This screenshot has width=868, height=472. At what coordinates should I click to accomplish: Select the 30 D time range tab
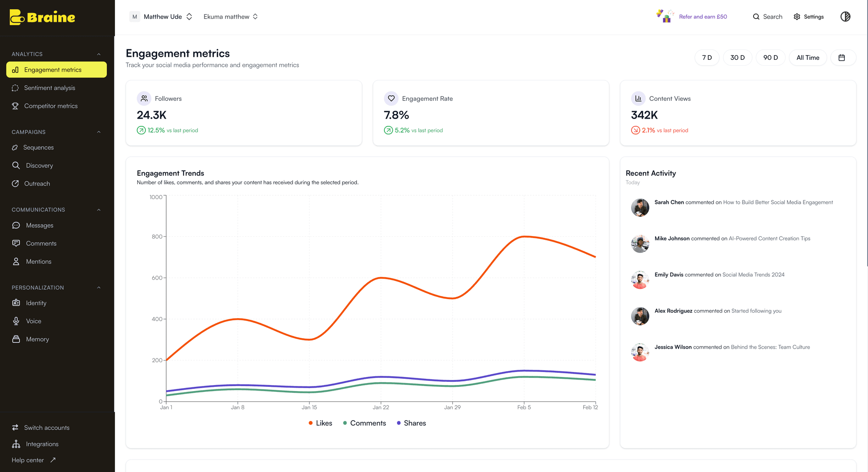click(737, 58)
